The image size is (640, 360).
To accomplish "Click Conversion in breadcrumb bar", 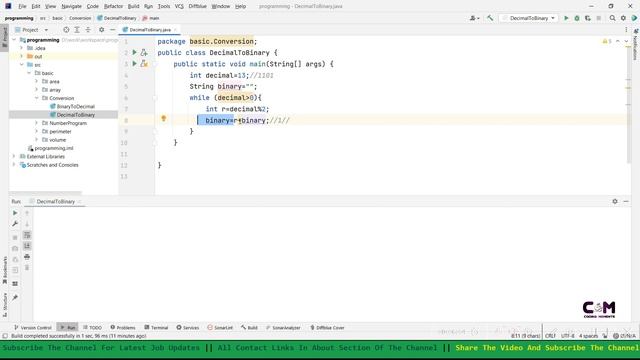I will 80,18.
